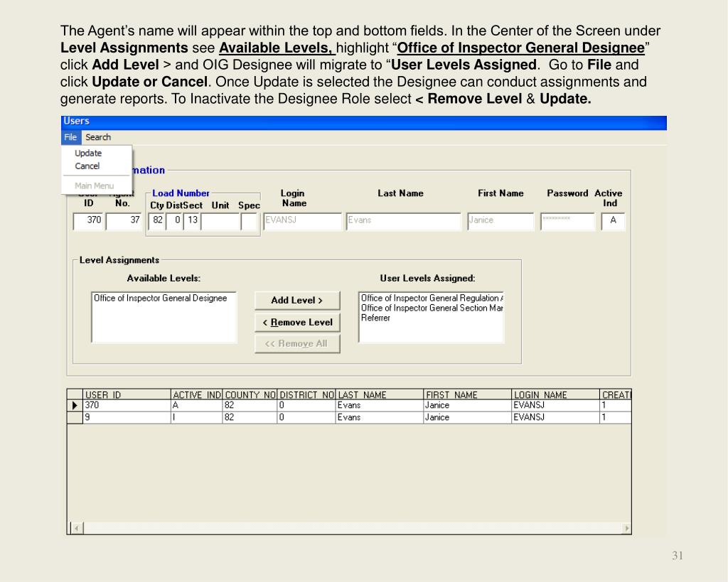Select the ACTIVE_IND cell I
728x582 pixels.
pos(197,417)
